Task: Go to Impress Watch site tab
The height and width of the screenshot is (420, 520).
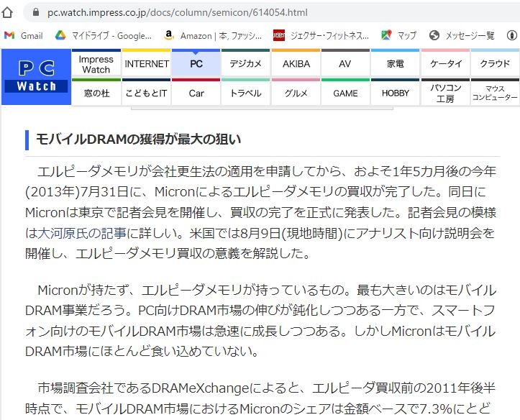Action: [96, 64]
